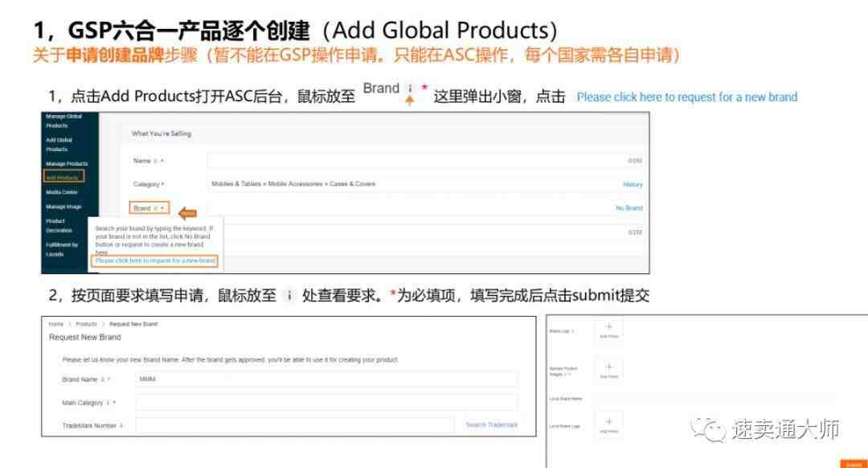Open Media Center in the sidebar
The height and width of the screenshot is (468, 868).
[61, 192]
